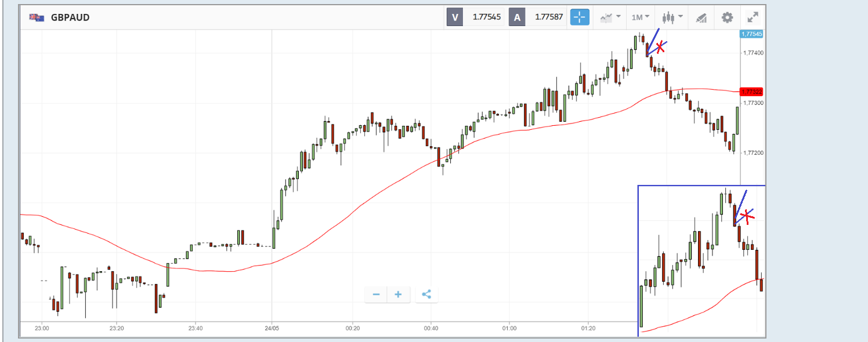Open the compare charts dropdown

click(x=610, y=17)
